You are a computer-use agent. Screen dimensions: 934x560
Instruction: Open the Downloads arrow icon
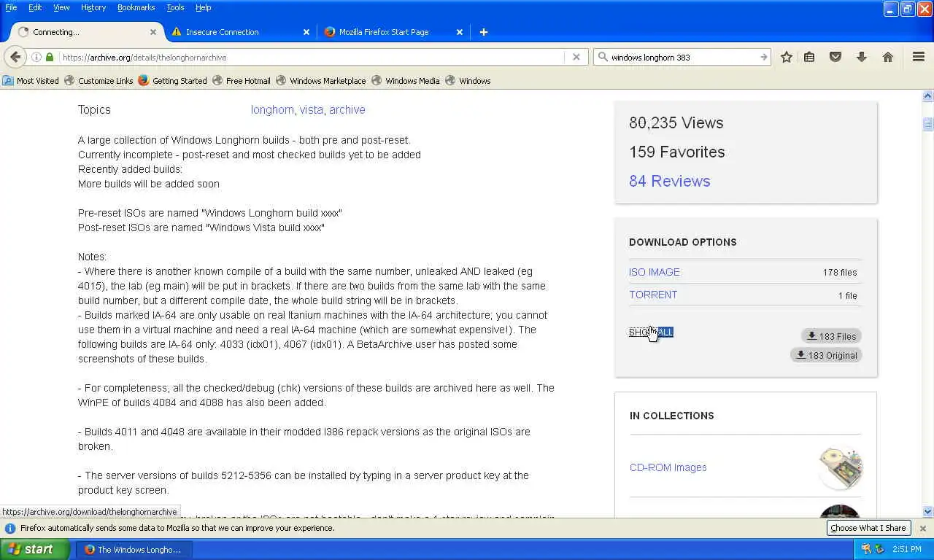tap(862, 57)
